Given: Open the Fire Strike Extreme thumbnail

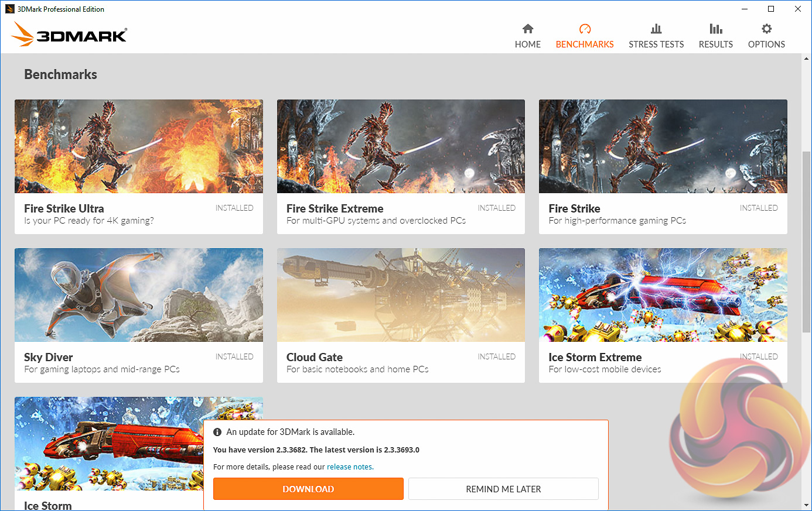Looking at the screenshot, I should (x=401, y=146).
